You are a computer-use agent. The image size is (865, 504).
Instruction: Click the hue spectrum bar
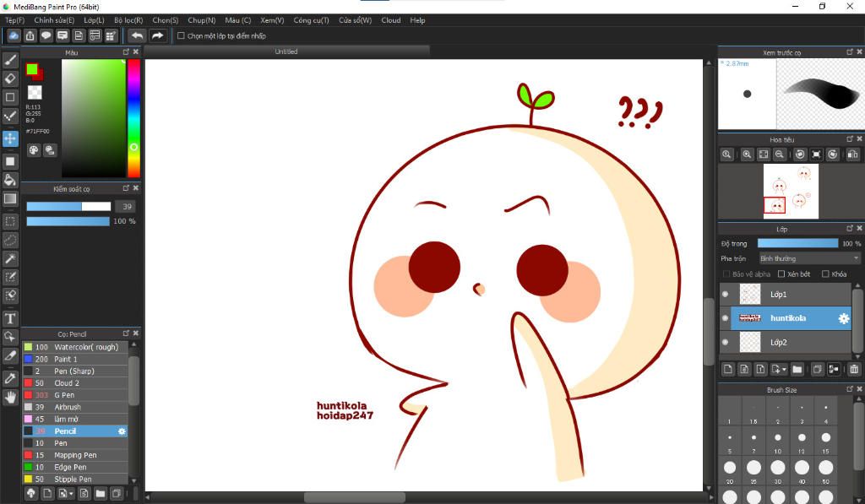click(133, 118)
